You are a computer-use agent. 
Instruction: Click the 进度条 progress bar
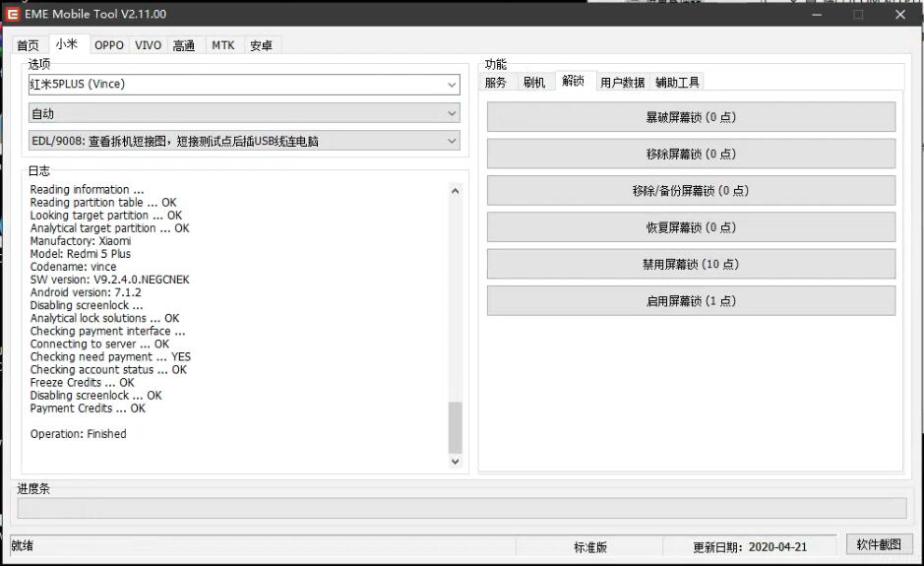(462, 508)
